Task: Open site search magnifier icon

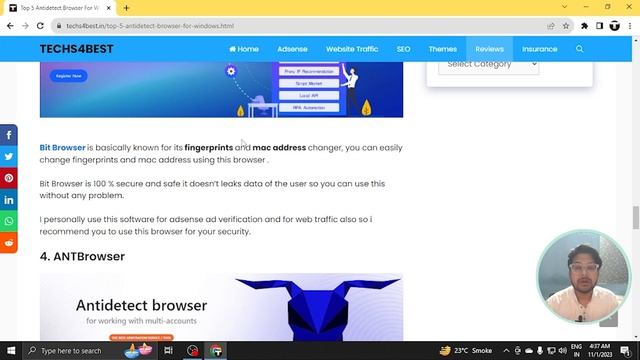Action: coord(580,49)
